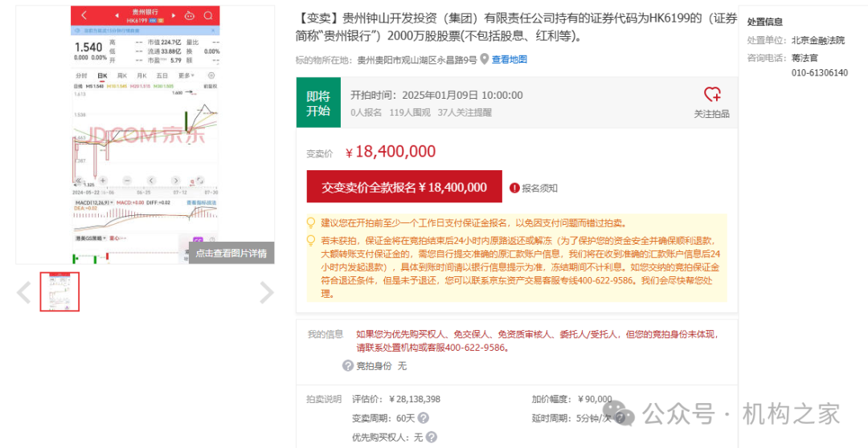Open the MACD(12,26,9) indicator dropdown
Viewport: 868px width, 448px height.
click(x=94, y=203)
